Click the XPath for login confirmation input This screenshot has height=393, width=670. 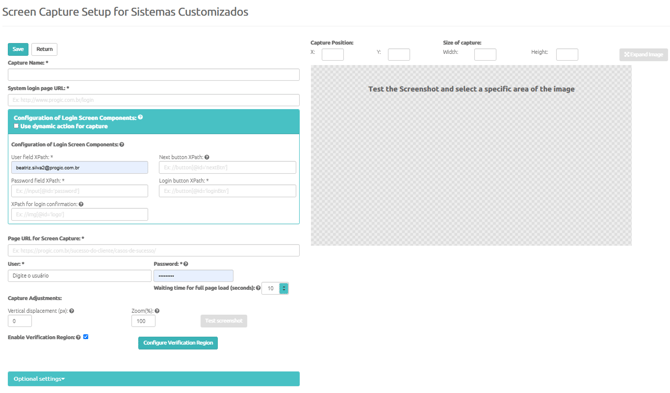(79, 214)
